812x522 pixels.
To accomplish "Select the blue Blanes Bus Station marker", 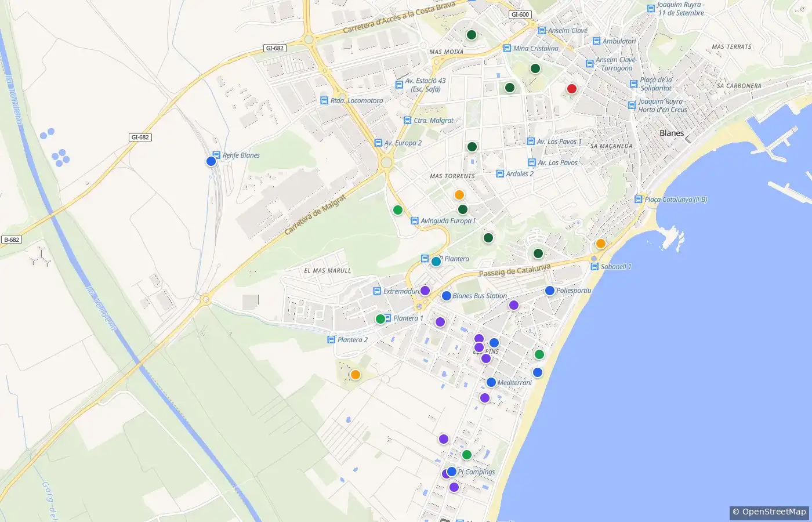I will pos(447,296).
